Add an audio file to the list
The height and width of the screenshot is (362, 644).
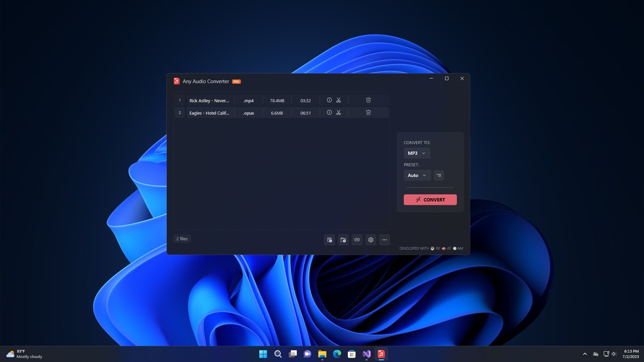pos(329,240)
